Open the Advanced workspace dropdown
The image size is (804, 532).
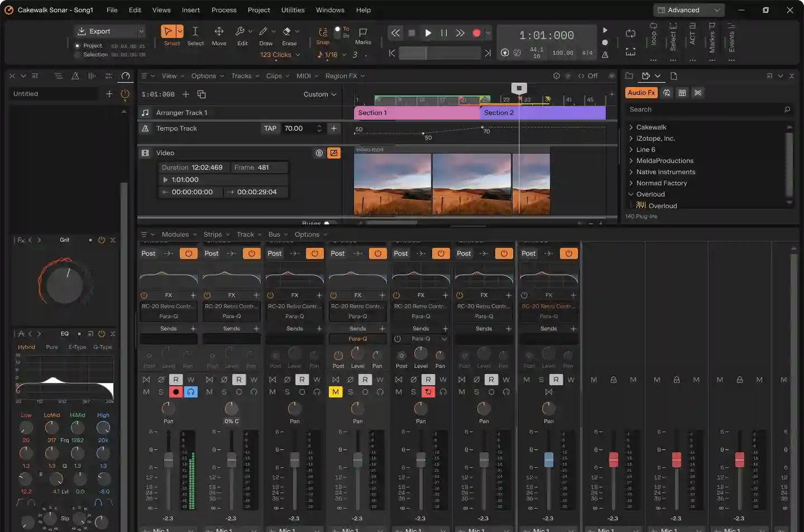click(688, 10)
